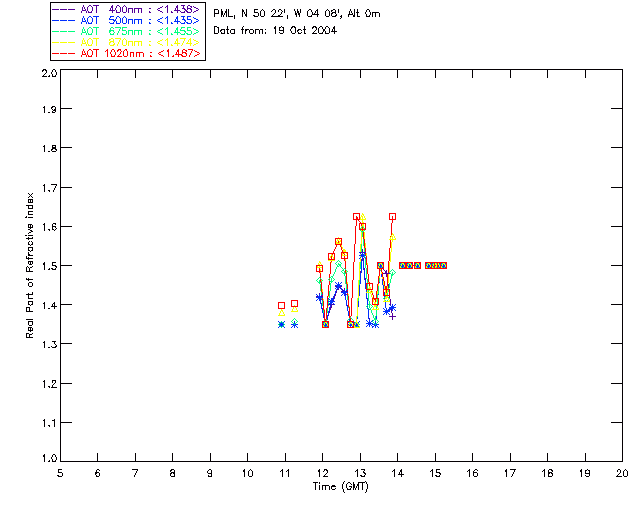The image size is (640, 512).
Task: Click the y-axis value 1.0
Action: [x=49, y=458]
